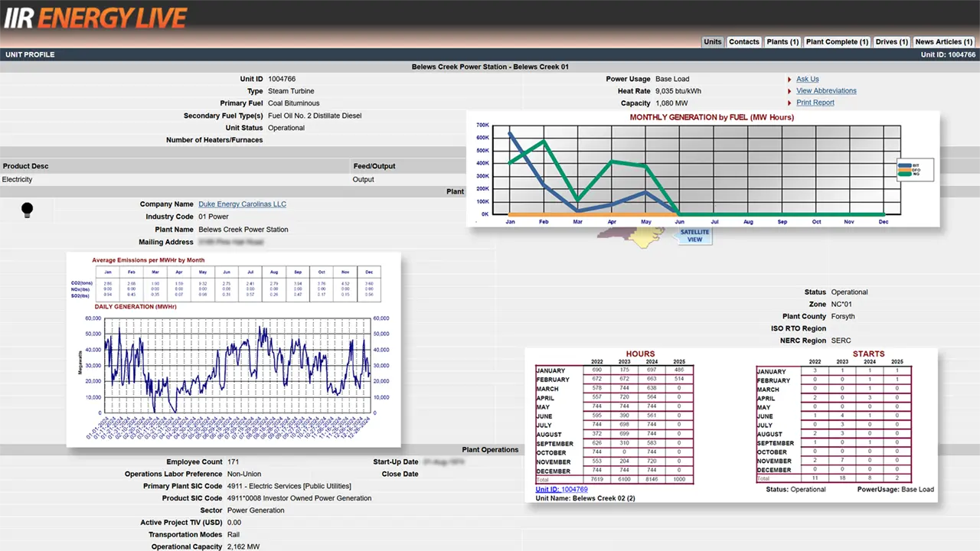
Task: Open the Duke Energy Carolinas LLC company page
Action: [x=242, y=204]
